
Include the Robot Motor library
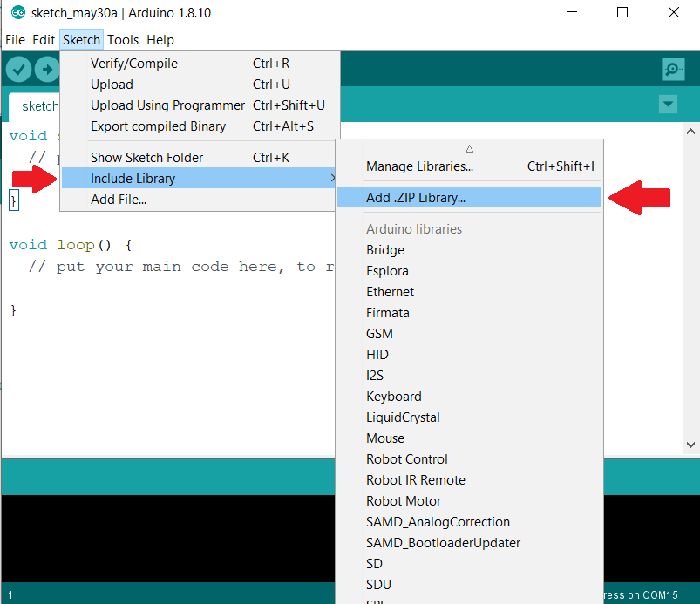point(469,501)
